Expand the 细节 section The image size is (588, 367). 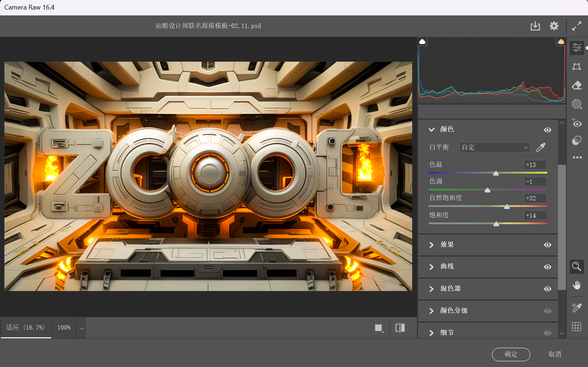click(x=432, y=333)
